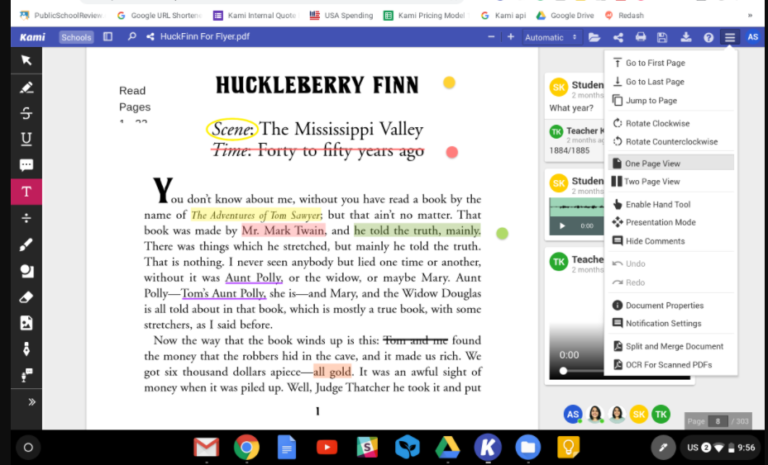This screenshot has width=768, height=465.
Task: Print the document
Action: [x=641, y=37]
